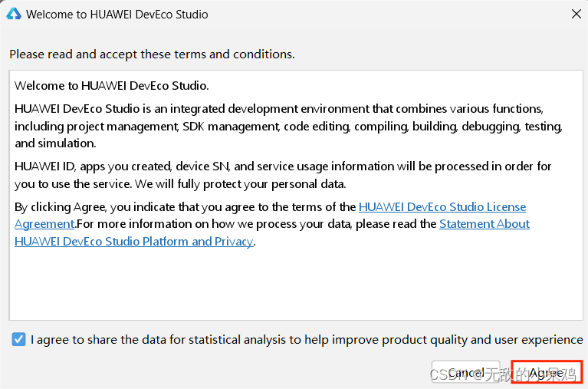The height and width of the screenshot is (389, 588).
Task: Click the dialog title 'Welcome to HUAWEI DevEco Studio'
Action: pyautogui.click(x=117, y=15)
